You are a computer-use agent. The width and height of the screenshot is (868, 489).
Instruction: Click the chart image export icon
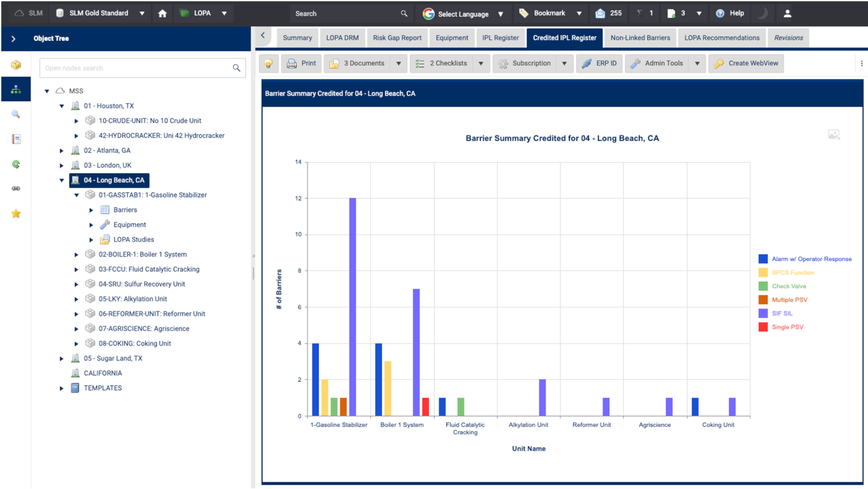pyautogui.click(x=834, y=135)
